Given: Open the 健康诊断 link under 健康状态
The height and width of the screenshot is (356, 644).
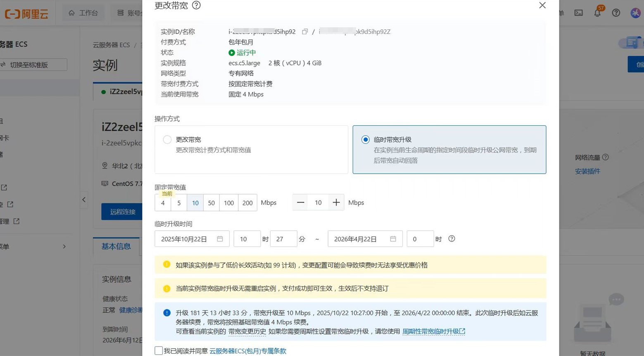Looking at the screenshot, I should (x=131, y=310).
